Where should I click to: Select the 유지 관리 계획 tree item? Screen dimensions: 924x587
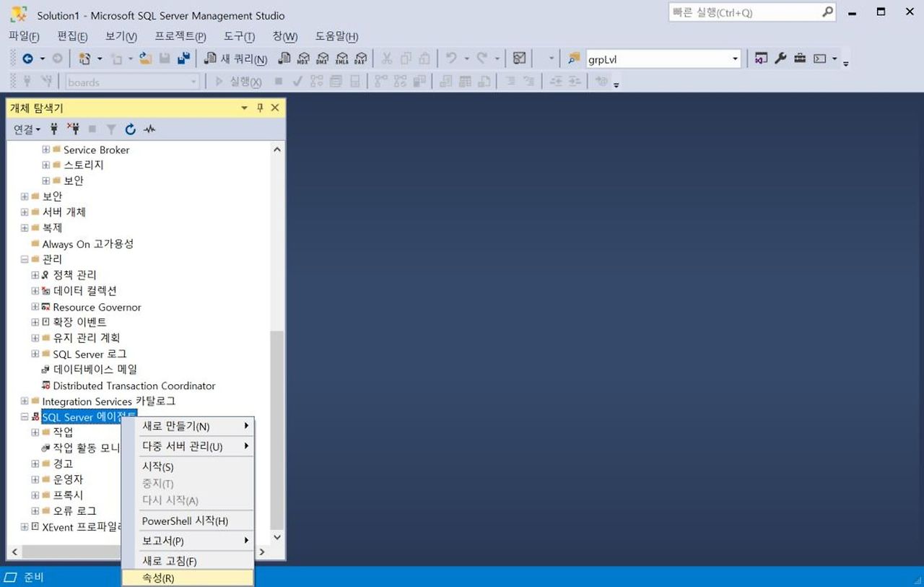click(x=87, y=338)
